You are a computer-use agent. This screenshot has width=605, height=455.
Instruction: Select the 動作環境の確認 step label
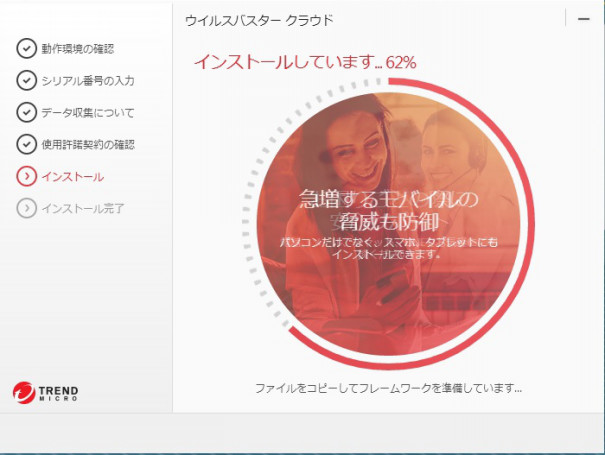(78, 49)
